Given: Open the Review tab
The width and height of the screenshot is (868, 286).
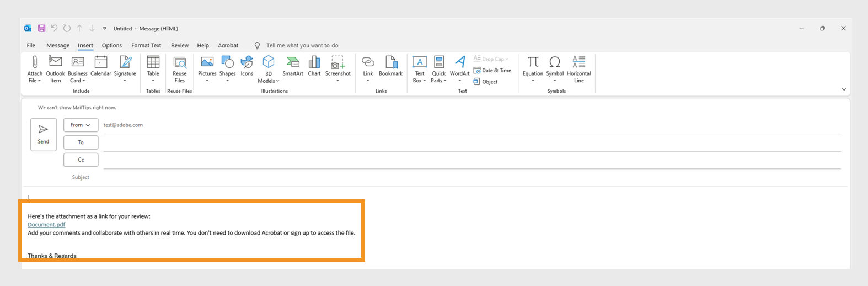Looking at the screenshot, I should click(x=180, y=45).
